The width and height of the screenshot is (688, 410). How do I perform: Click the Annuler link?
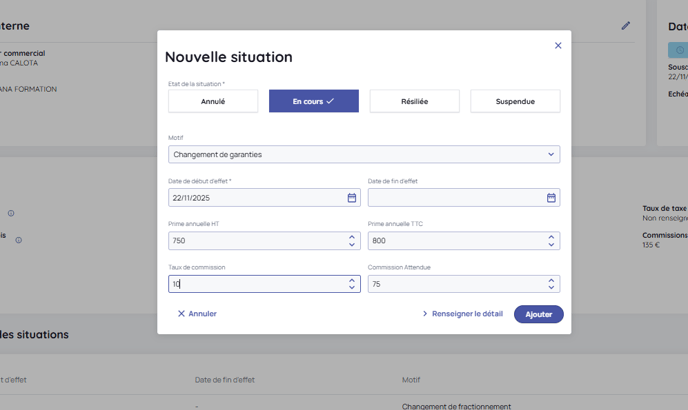[197, 314]
